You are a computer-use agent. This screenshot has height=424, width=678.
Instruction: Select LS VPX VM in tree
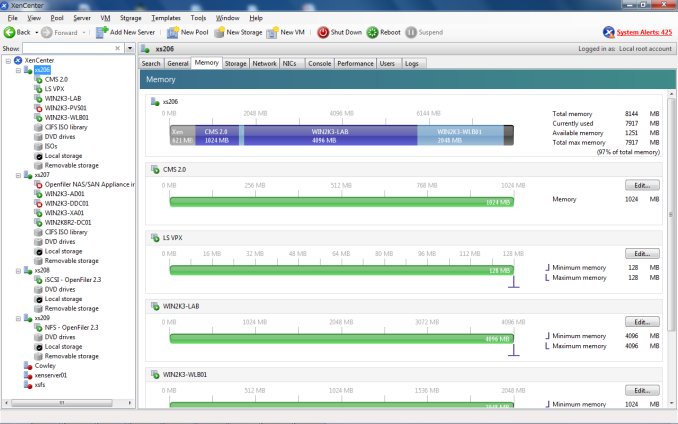[54, 89]
